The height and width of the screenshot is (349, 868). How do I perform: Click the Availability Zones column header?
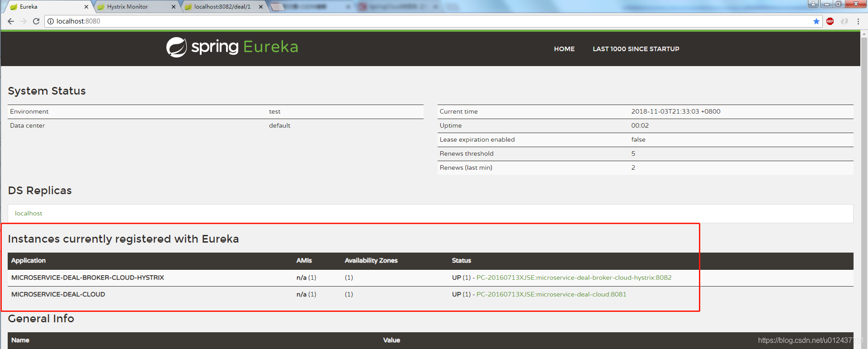pos(371,261)
